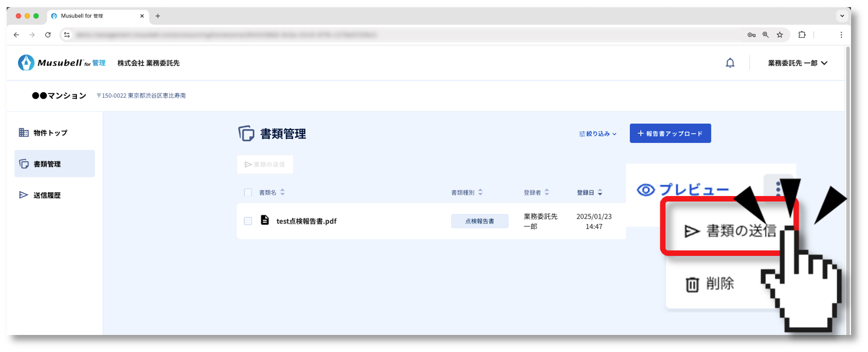Image resolution: width=868 pixels, height=352 pixels.
Task: Click the notification bell icon
Action: pos(730,63)
